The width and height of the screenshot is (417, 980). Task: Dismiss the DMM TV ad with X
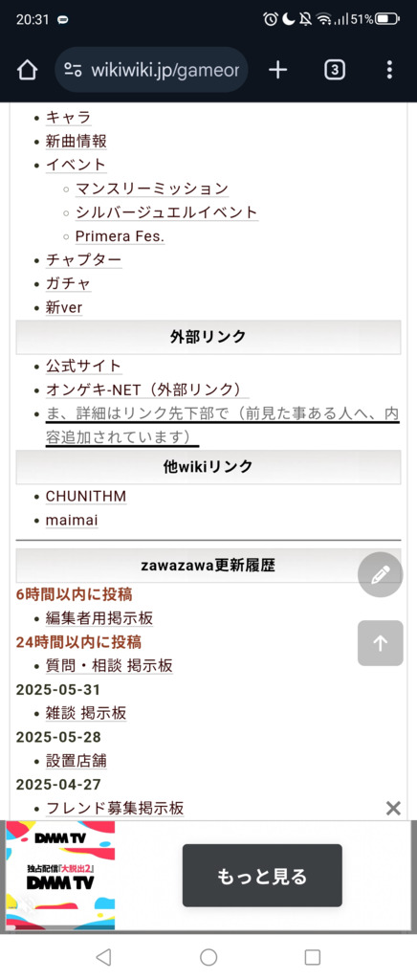(x=393, y=808)
